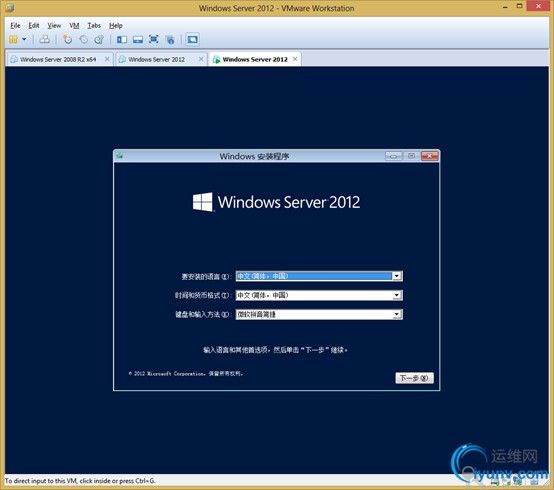Show or hide the library sidebar
This screenshot has height=490, width=554.
(x=122, y=39)
